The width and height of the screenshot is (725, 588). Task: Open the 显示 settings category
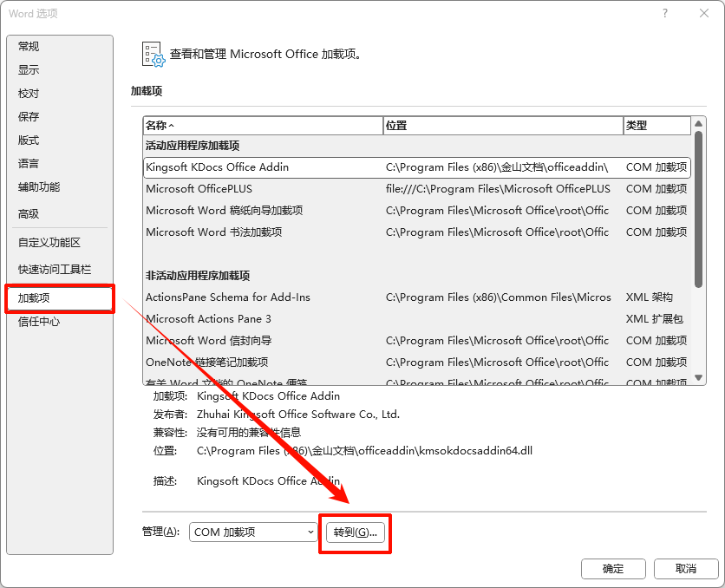pos(29,70)
